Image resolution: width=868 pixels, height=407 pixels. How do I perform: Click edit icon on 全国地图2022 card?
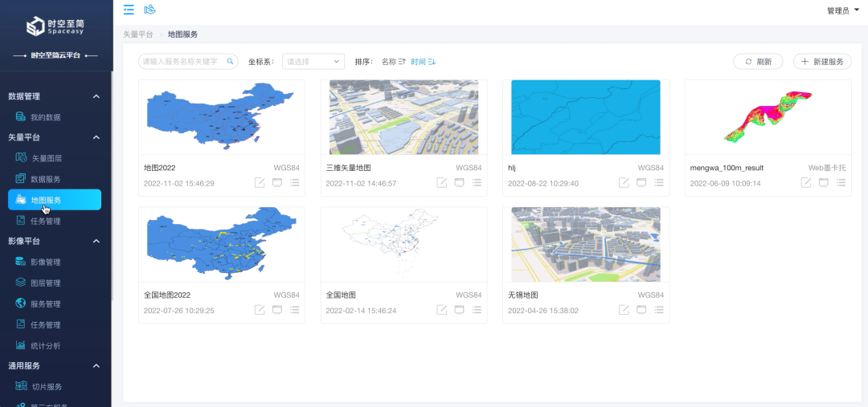coord(260,310)
